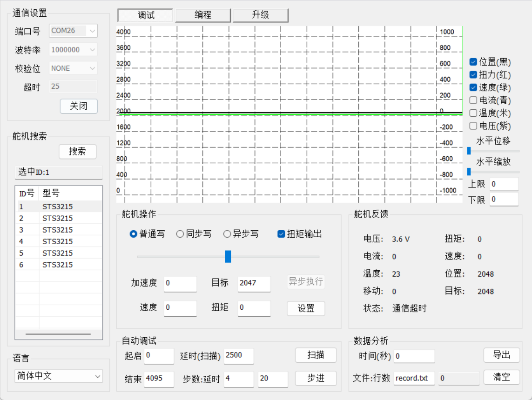Image resolution: width=532 pixels, height=400 pixels.
Task: Click the 扫描 button
Action: [316, 355]
